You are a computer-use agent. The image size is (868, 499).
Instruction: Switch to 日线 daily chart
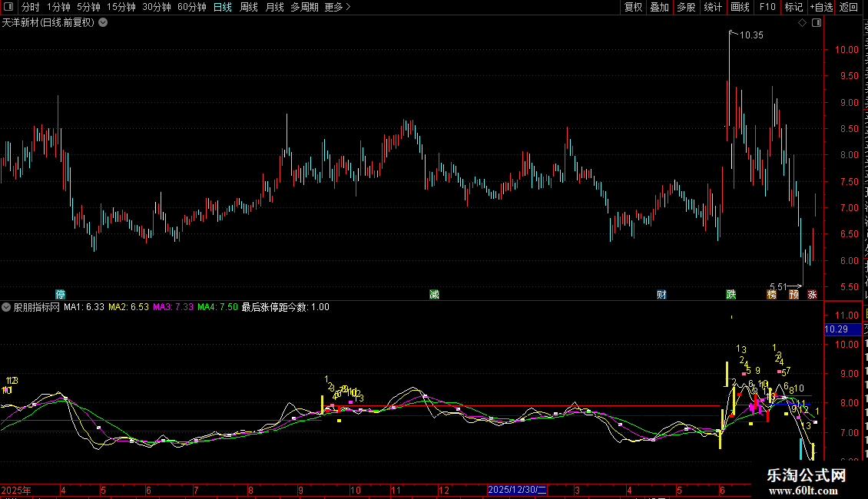[x=223, y=7]
